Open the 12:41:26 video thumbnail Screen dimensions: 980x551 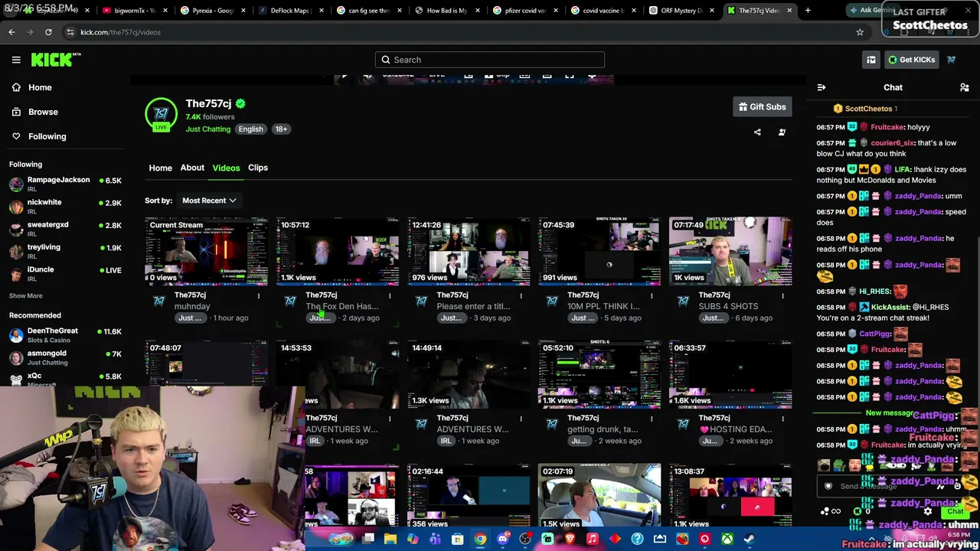coord(469,251)
